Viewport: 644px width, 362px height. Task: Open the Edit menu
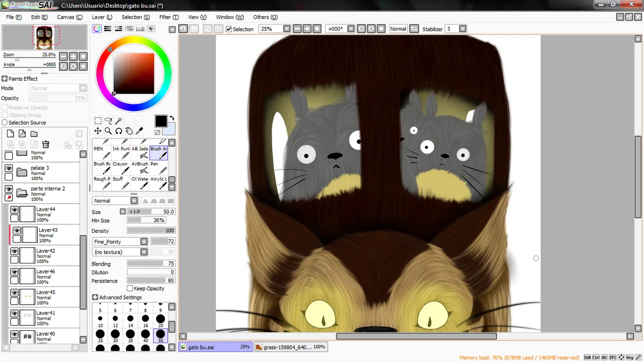(39, 17)
